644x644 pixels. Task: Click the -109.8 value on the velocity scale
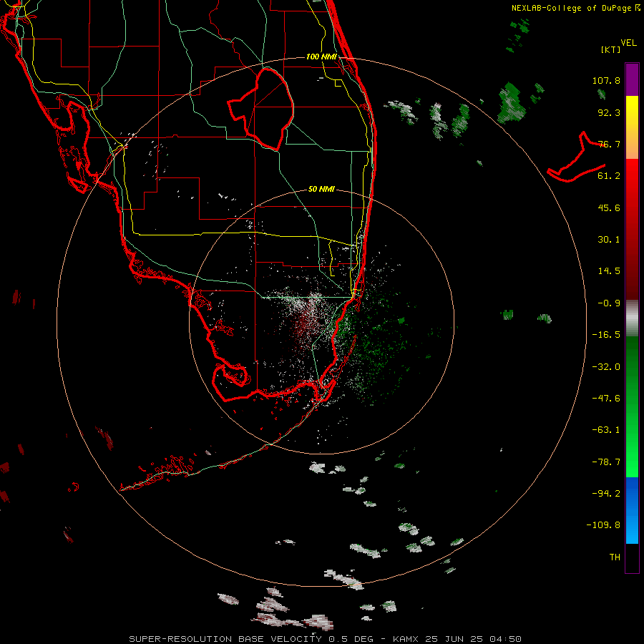[603, 525]
